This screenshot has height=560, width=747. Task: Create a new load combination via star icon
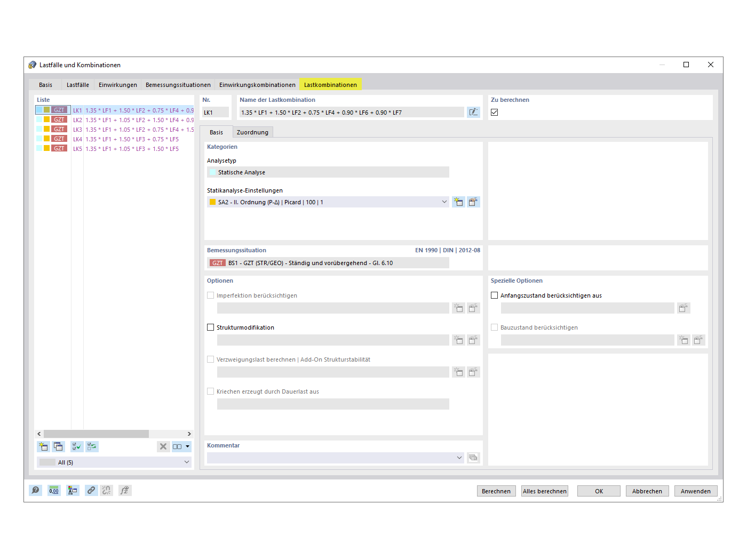tap(43, 446)
